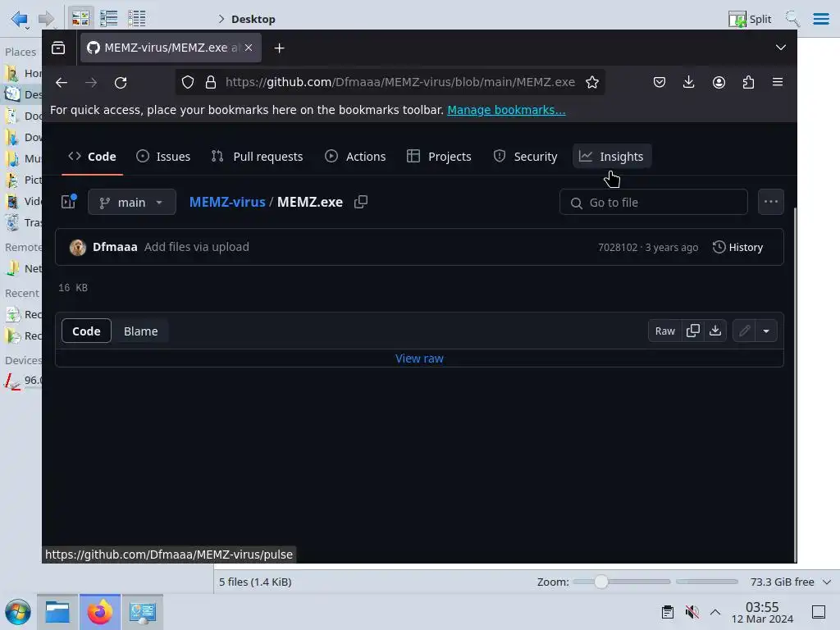Open system settings taskbar icon
The image size is (840, 630).
coord(143,612)
